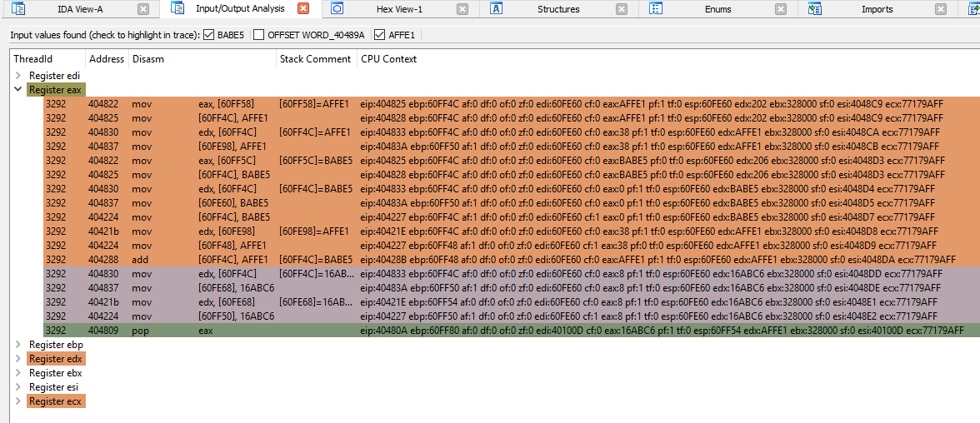Switch to the Imports tab
Viewport: 980px width, 423px height.
click(x=877, y=9)
